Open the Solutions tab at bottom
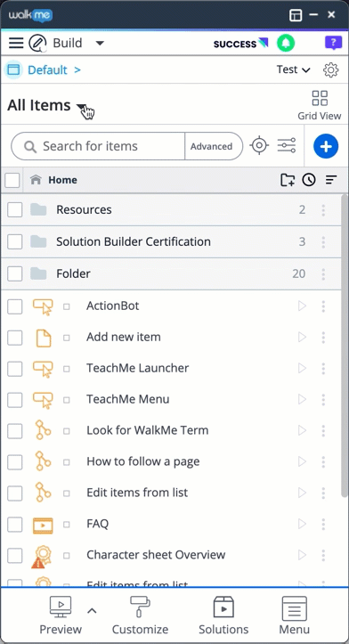 tap(223, 615)
